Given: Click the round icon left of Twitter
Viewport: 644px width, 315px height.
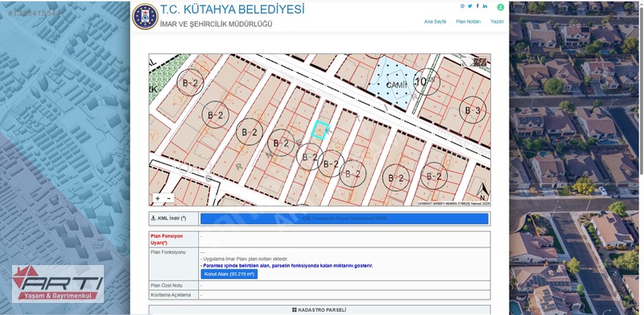Looking at the screenshot, I should click(462, 6).
